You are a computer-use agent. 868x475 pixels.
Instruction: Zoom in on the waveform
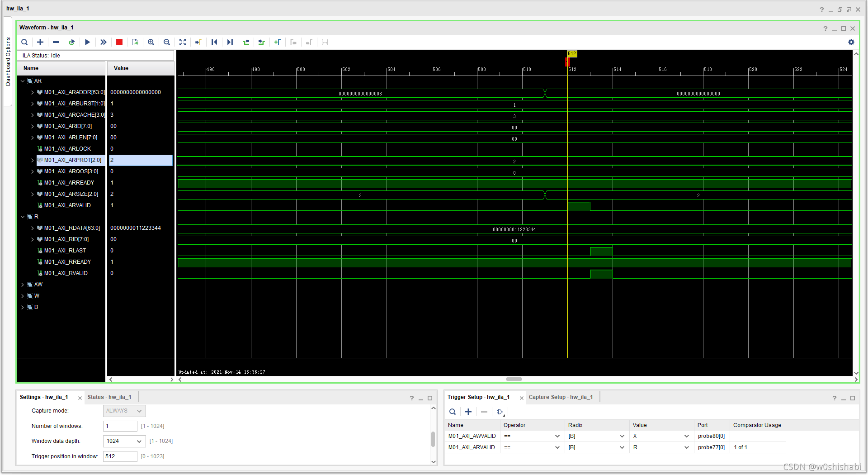[x=151, y=42]
